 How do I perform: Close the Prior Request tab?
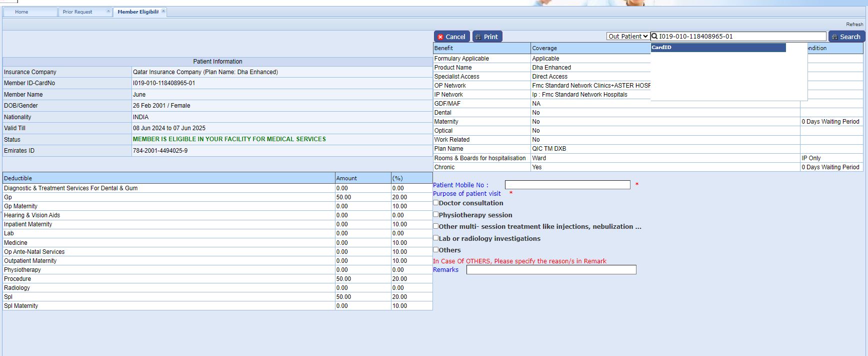tap(108, 11)
